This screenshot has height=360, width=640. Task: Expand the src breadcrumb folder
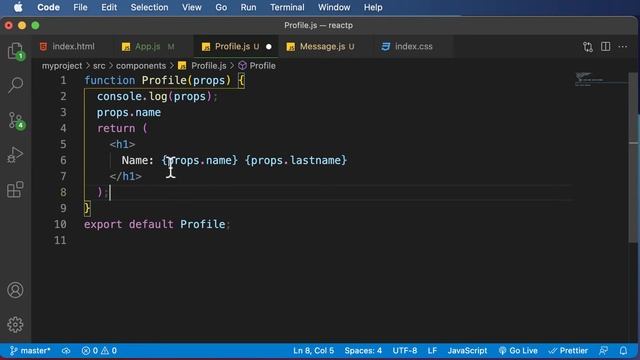(x=99, y=66)
